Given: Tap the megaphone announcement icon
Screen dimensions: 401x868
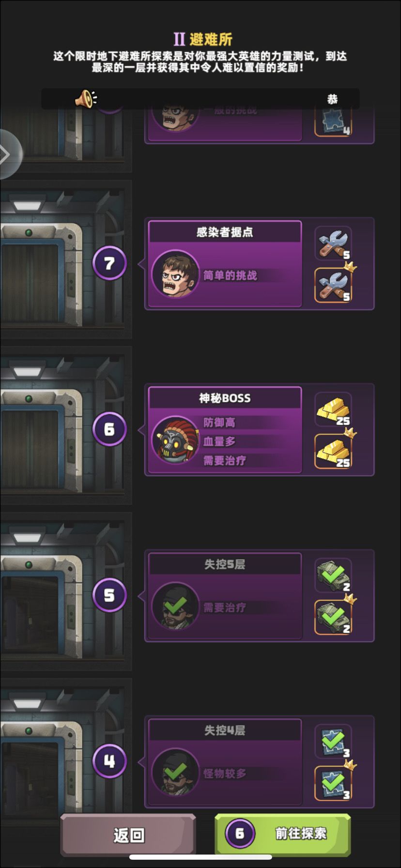Looking at the screenshot, I should (85, 99).
